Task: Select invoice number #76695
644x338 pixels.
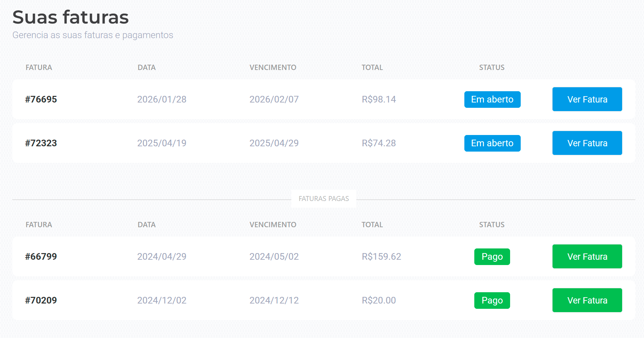Action: pyautogui.click(x=41, y=99)
